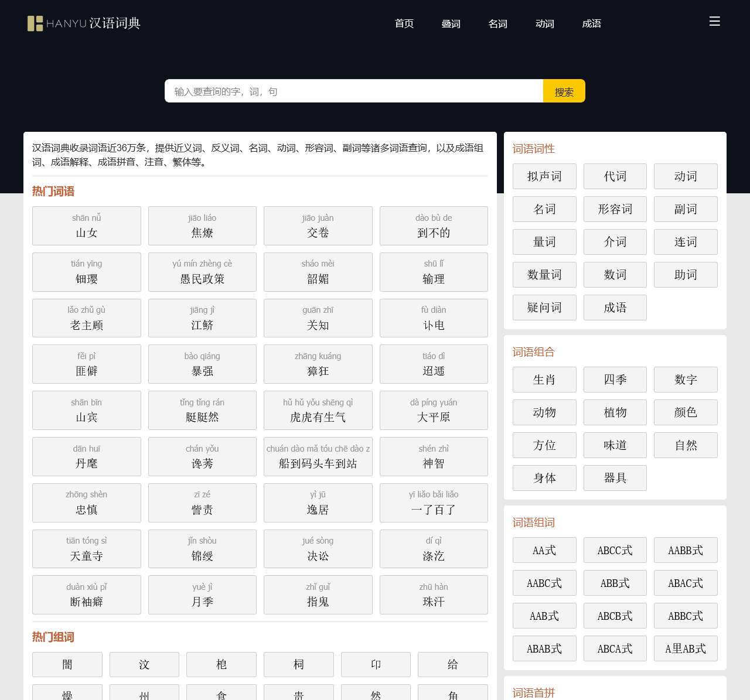The width and height of the screenshot is (750, 700).
Task: Click the 疑问词 category button
Action: click(x=544, y=308)
